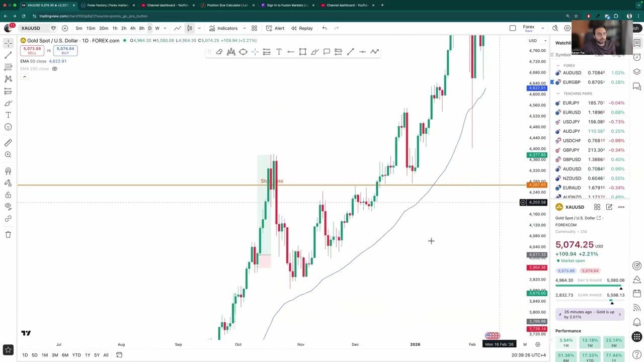Toggle candlestick chart style button

189,28
